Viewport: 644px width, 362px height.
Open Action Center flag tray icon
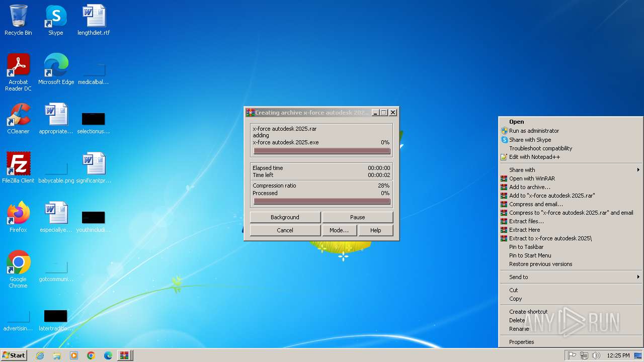click(572, 355)
